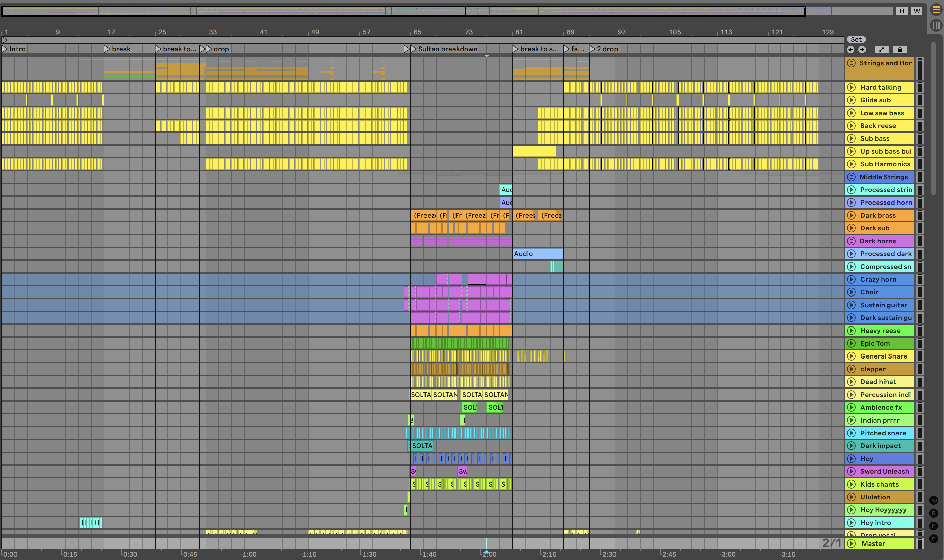Image resolution: width=944 pixels, height=560 pixels.
Task: Unfold the Strings and Hor group track
Action: point(851,63)
